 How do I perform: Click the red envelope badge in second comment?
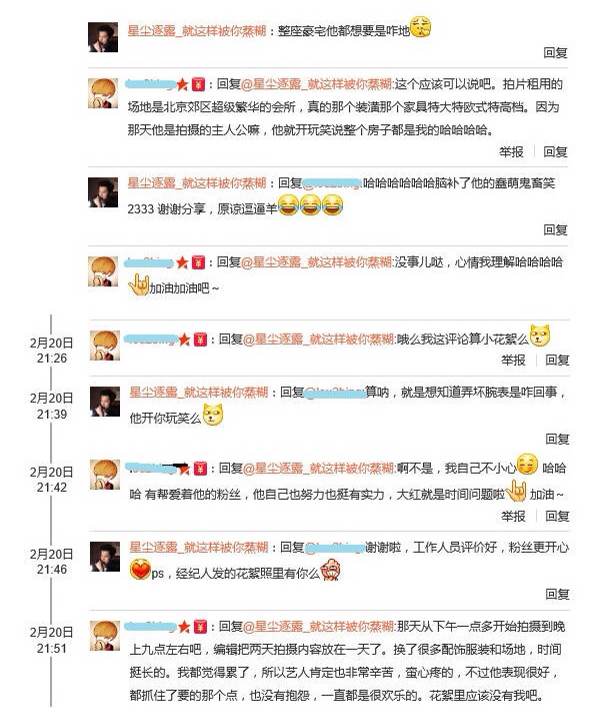click(x=198, y=84)
